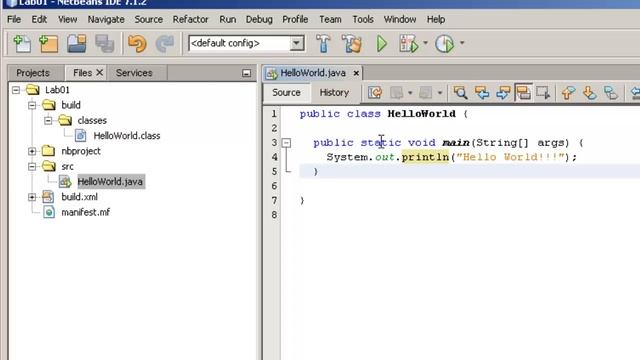Viewport: 640px width, 360px height.
Task: Open the Tools menu
Action: 363,19
